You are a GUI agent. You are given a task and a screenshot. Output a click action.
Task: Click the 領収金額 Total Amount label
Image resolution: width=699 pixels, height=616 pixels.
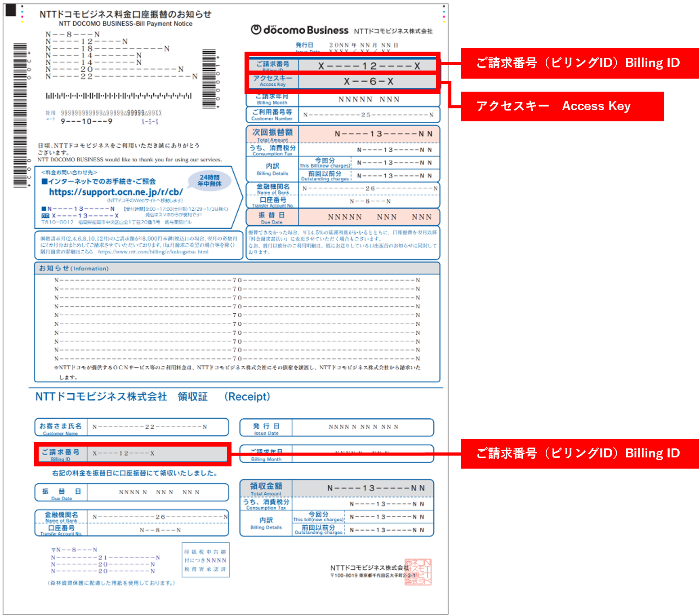[x=266, y=488]
